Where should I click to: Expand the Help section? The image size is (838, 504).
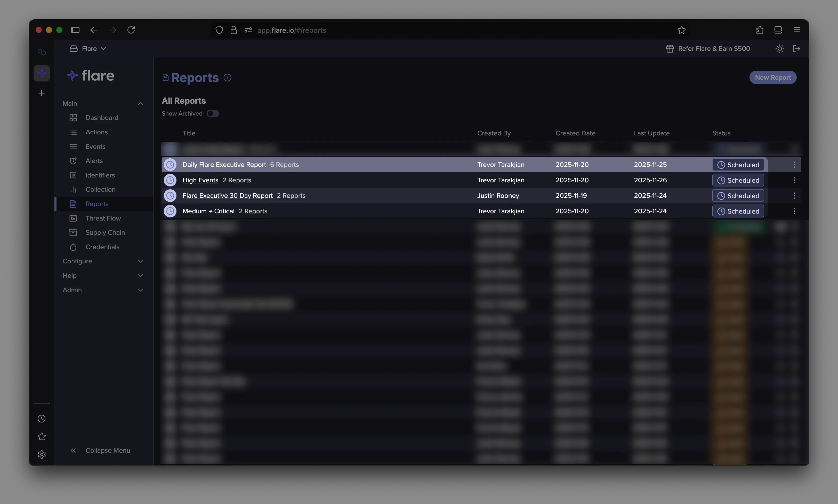(x=103, y=275)
